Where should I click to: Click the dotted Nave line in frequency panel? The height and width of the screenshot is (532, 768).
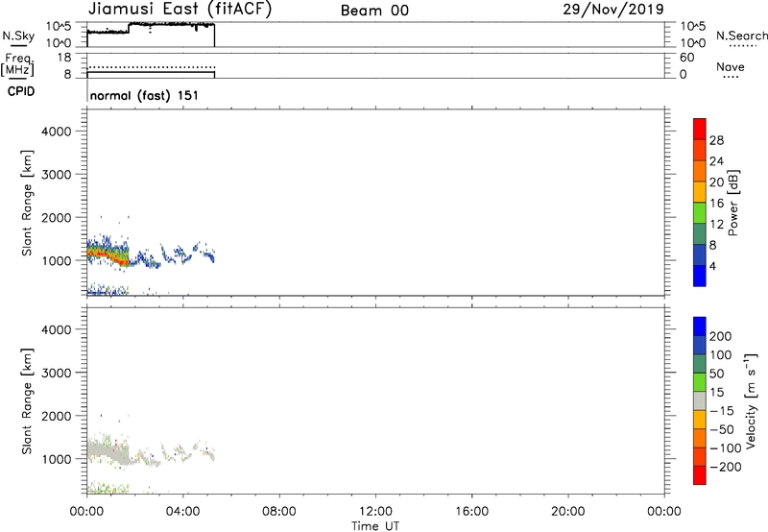151,66
